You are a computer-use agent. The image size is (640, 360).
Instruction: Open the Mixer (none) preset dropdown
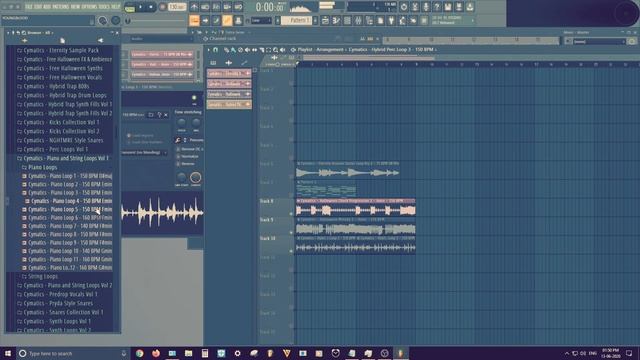click(x=599, y=41)
